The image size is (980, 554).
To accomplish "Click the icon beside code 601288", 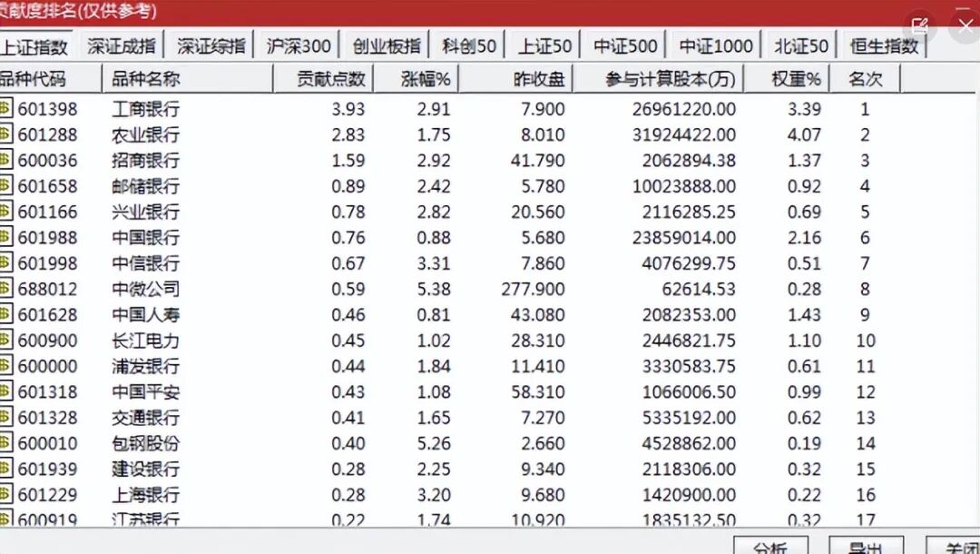I will [x=5, y=134].
